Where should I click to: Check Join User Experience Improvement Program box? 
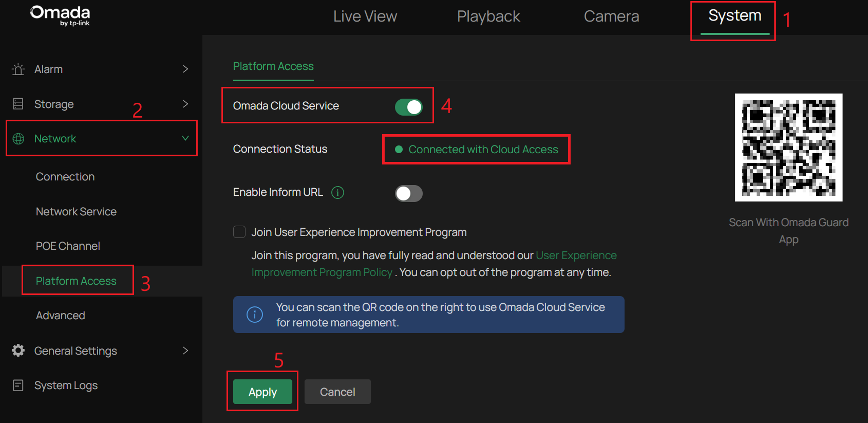239,232
